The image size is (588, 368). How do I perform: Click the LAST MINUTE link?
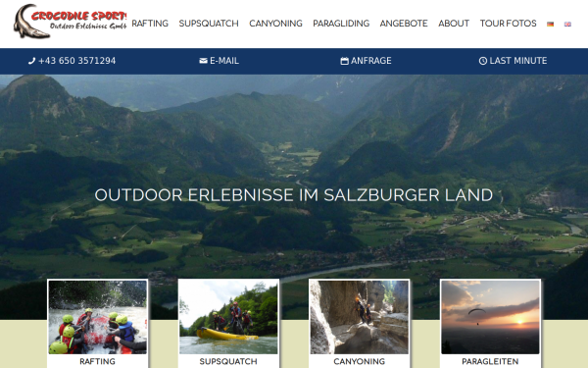517,61
